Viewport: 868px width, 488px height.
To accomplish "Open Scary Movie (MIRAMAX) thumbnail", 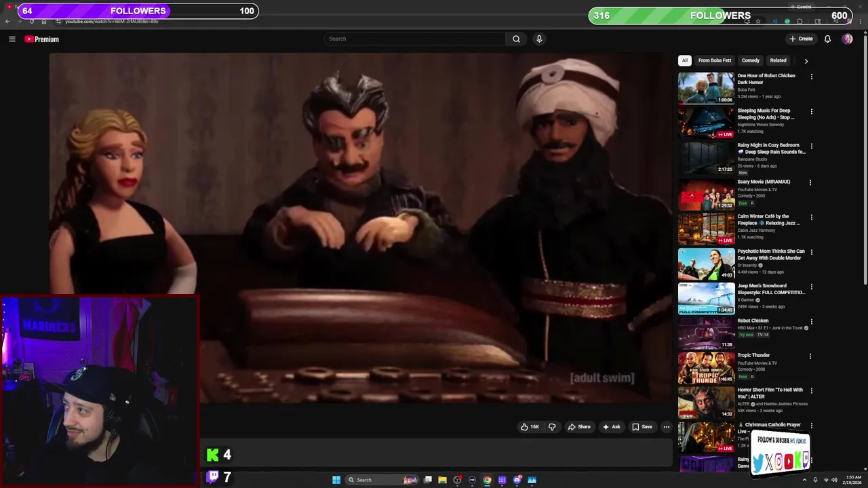I will tap(706, 193).
